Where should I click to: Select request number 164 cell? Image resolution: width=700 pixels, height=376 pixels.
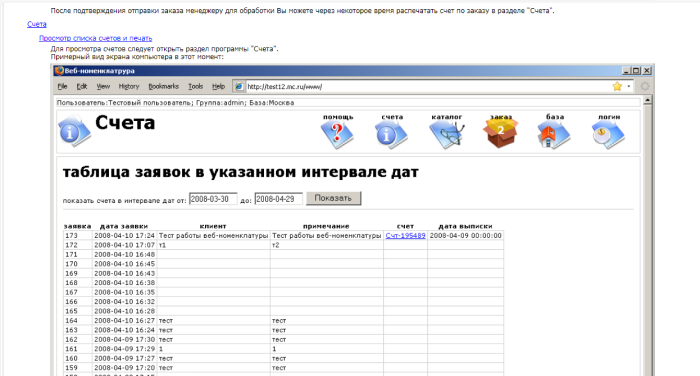(78, 321)
